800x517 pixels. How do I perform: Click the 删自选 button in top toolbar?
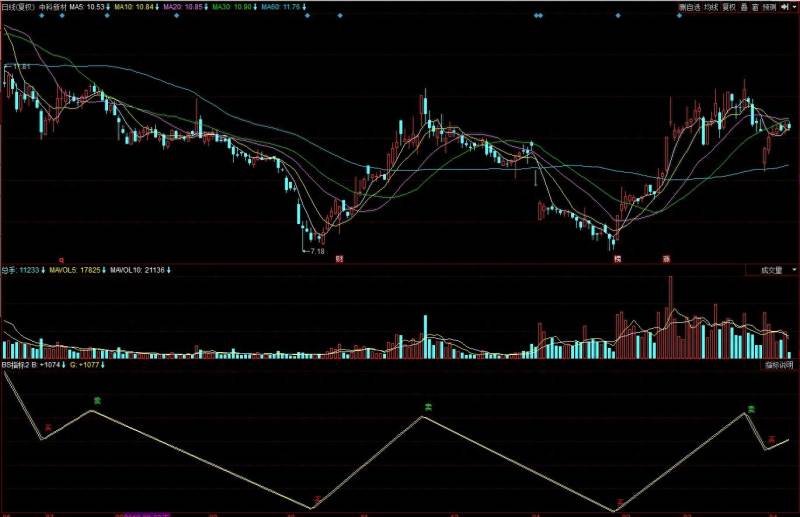[x=689, y=7]
